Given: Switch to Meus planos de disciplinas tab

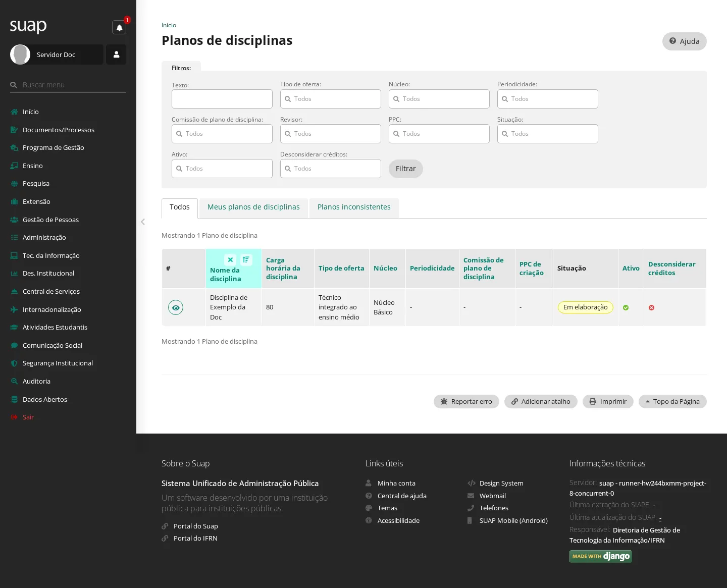Looking at the screenshot, I should (x=253, y=207).
